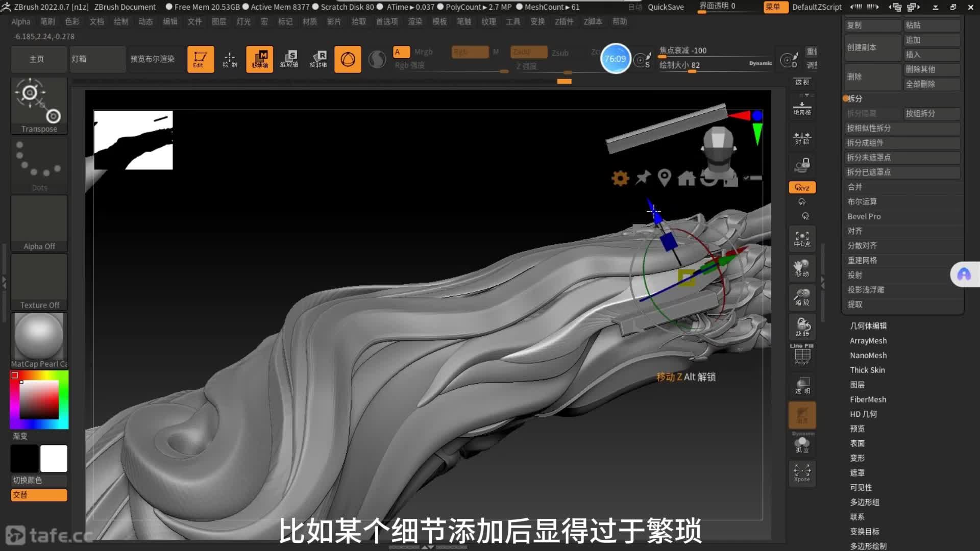
Task: Toggle the XYZ rotation mode button
Action: click(802, 187)
